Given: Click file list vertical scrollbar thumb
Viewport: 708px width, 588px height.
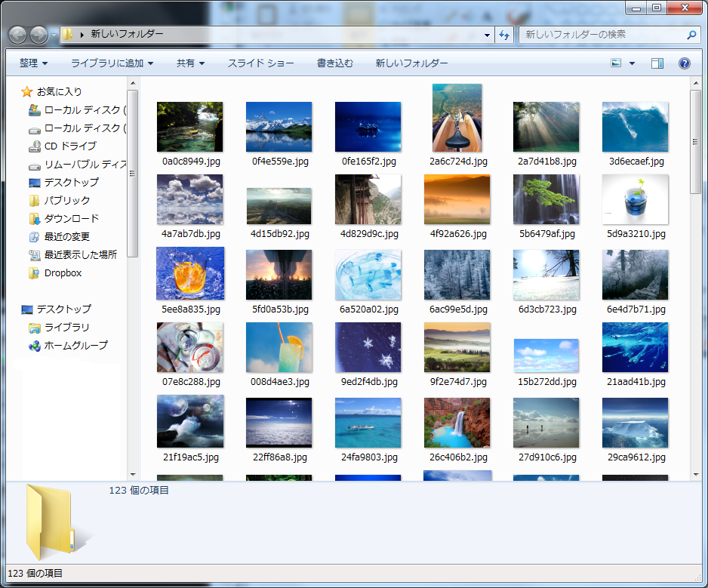Looking at the screenshot, I should point(696,142).
